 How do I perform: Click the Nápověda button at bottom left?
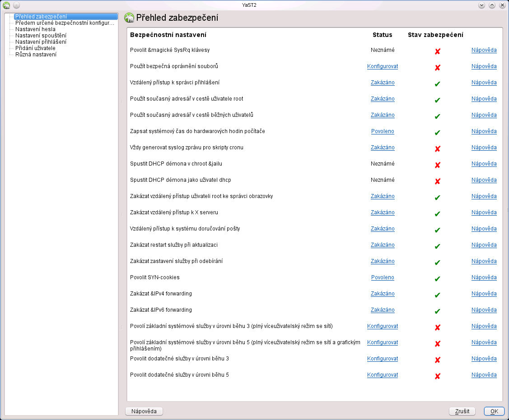tap(144, 411)
